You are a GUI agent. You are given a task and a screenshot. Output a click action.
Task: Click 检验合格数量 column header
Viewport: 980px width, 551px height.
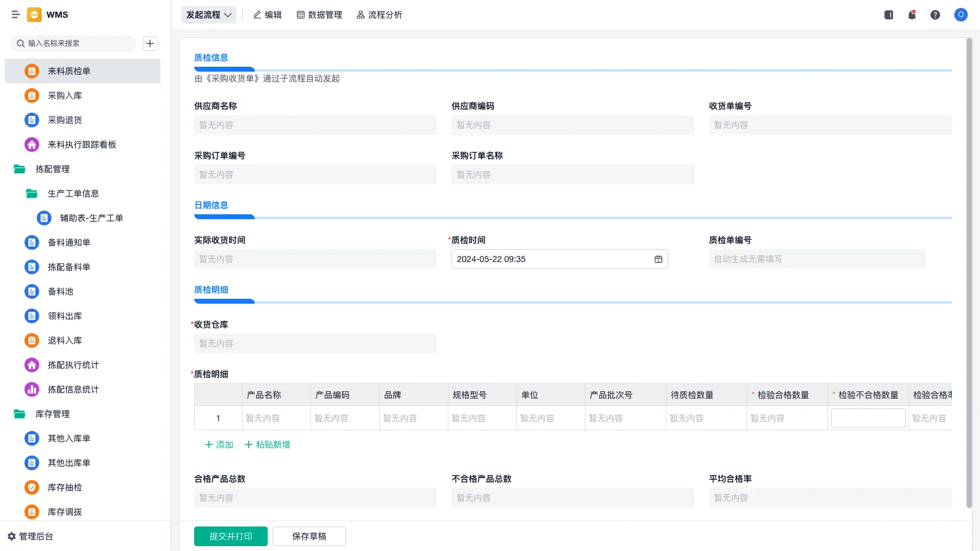(788, 395)
